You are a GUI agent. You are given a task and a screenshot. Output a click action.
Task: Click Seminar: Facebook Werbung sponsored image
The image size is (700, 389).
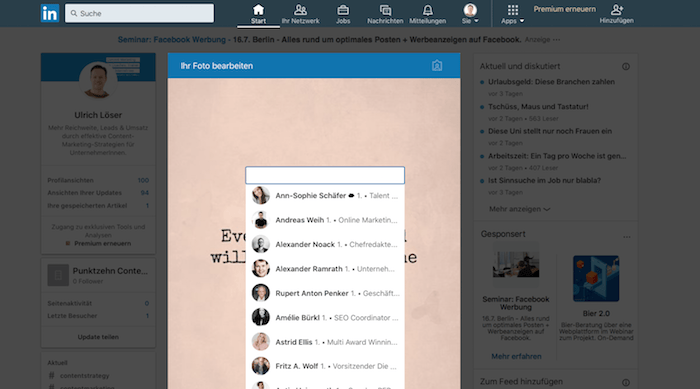(516, 265)
